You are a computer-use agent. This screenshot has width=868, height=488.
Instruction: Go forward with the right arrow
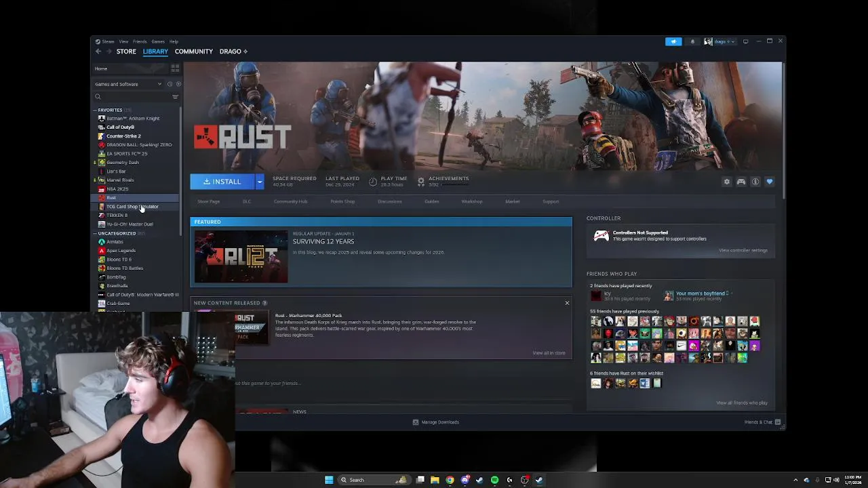(108, 52)
